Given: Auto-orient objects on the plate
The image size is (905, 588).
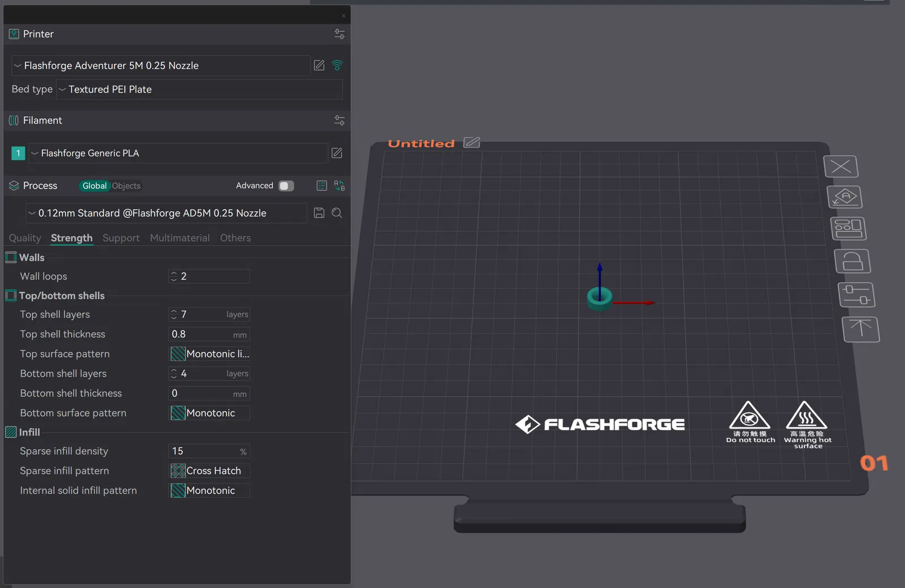Looking at the screenshot, I should pyautogui.click(x=844, y=197).
